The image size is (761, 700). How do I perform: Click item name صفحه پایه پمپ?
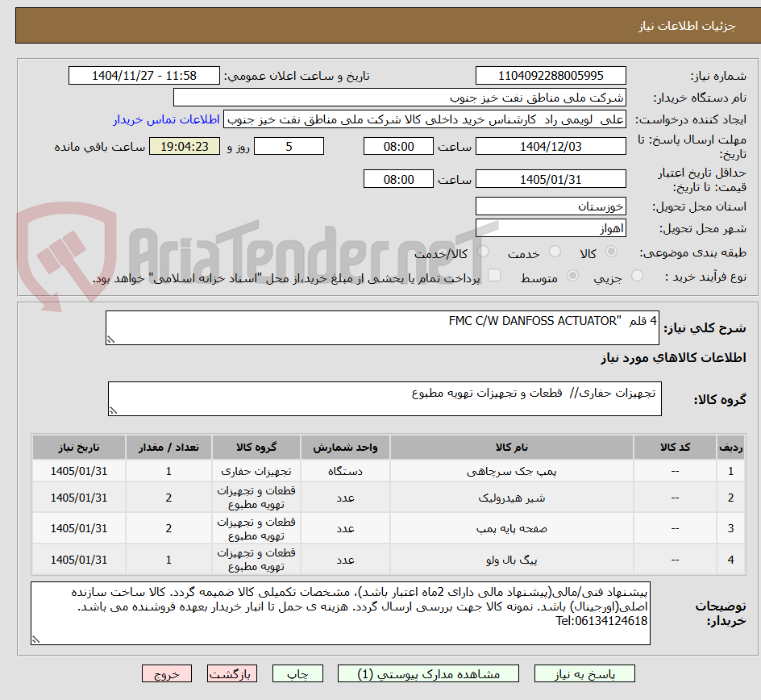[512, 528]
